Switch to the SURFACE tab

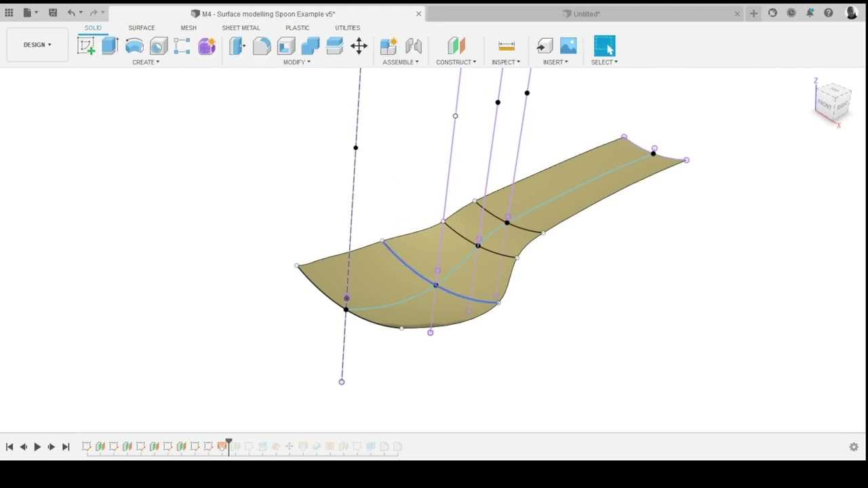[x=142, y=28]
